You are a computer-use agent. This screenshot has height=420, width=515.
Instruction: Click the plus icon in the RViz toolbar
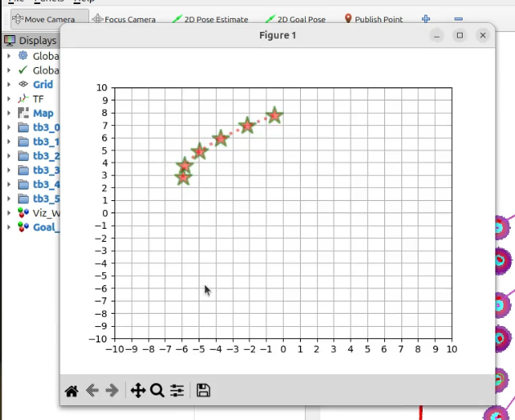pyautogui.click(x=426, y=19)
